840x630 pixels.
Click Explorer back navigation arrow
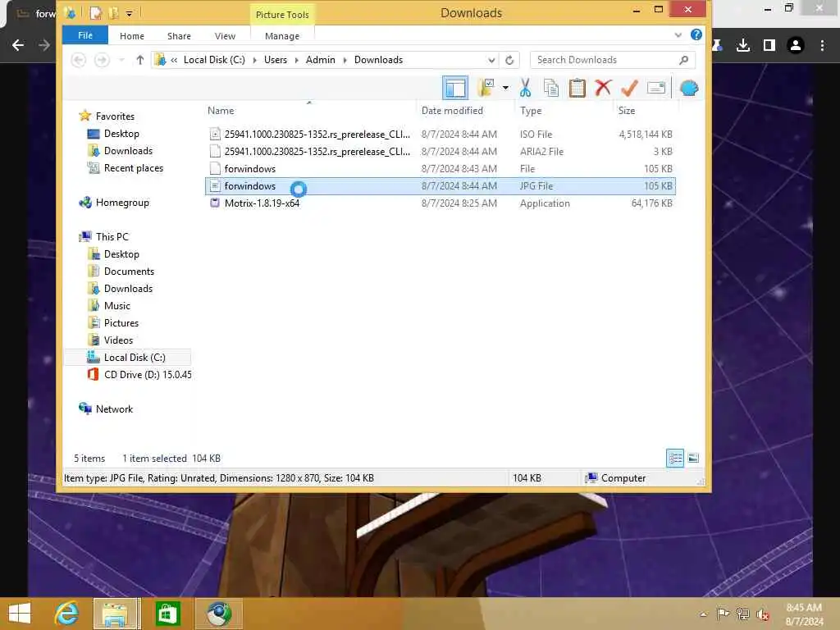[78, 60]
